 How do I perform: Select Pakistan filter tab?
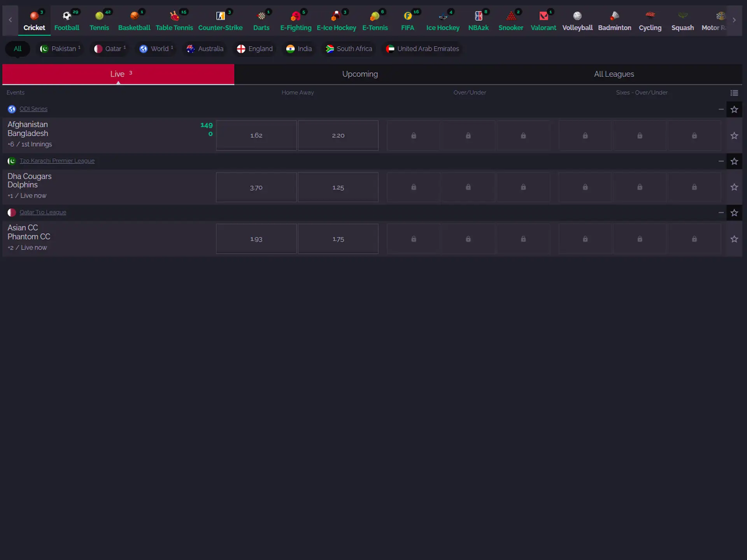[x=61, y=49]
